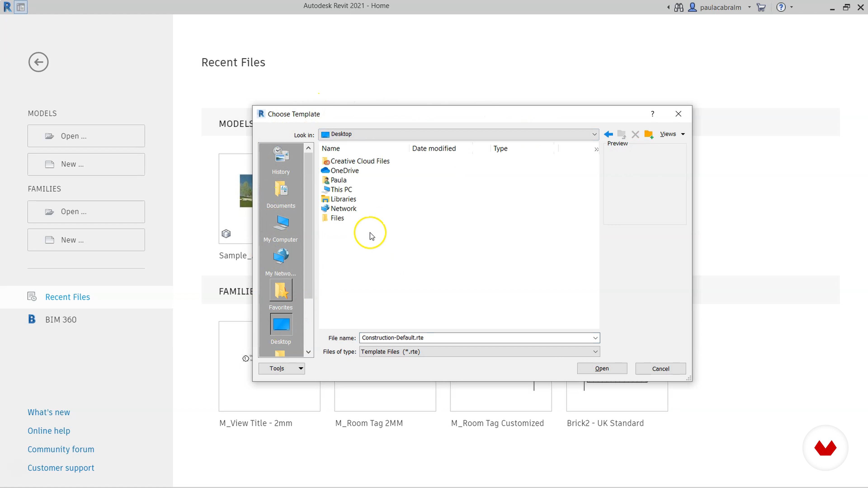This screenshot has width=868, height=488.
Task: Open the Brick2 - UK Standard family thumbnail
Action: point(617,396)
